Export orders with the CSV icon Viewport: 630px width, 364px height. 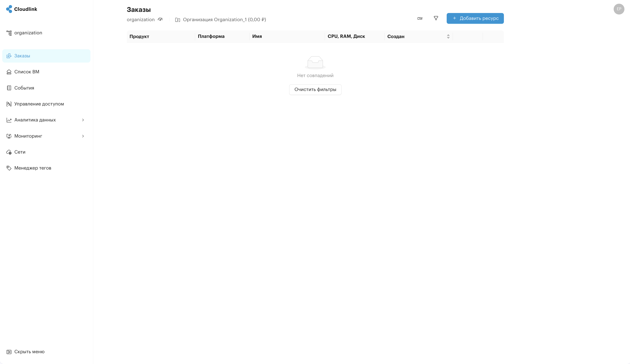420,19
